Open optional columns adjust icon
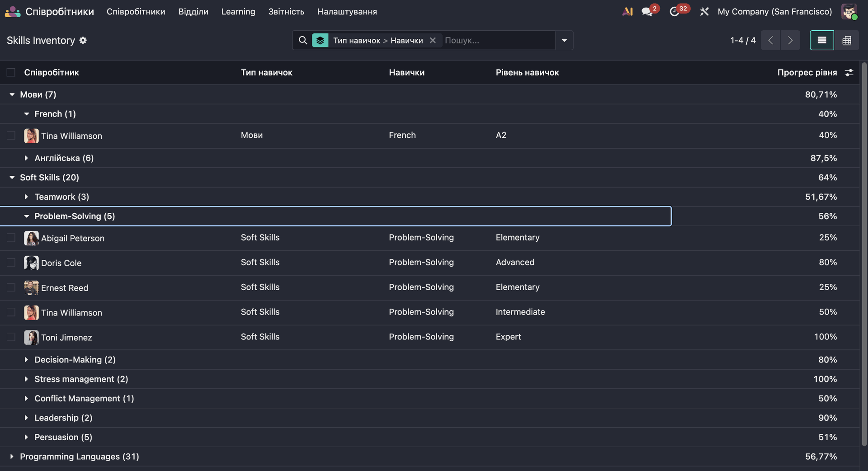Image resolution: width=868 pixels, height=471 pixels. 849,72
